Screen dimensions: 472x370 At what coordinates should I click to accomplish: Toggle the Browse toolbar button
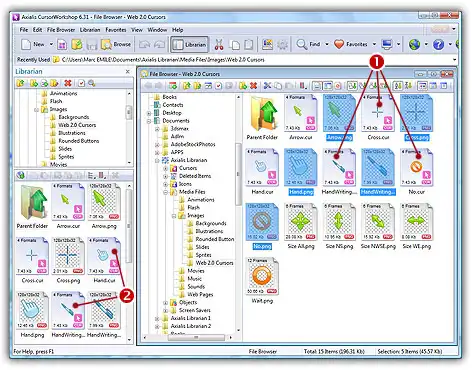click(x=116, y=44)
